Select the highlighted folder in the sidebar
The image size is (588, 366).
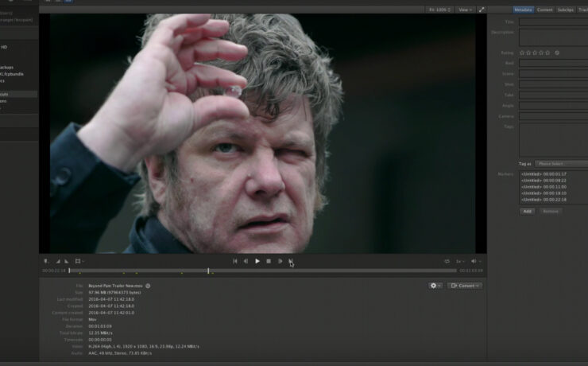pyautogui.click(x=19, y=94)
